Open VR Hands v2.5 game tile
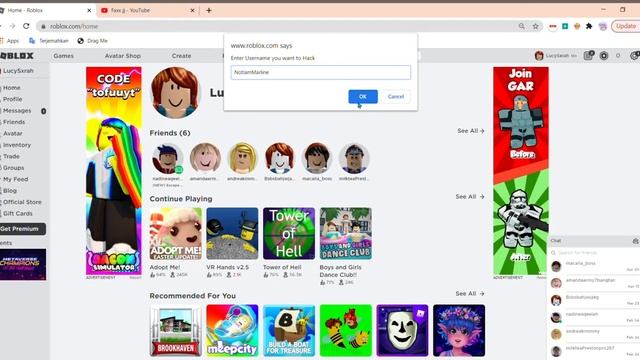The width and height of the screenshot is (640, 360). (232, 233)
